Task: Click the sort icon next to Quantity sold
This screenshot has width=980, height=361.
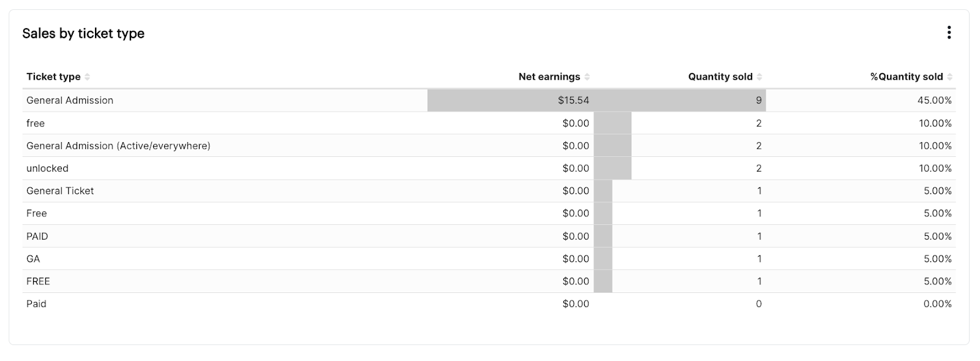Action: click(760, 77)
